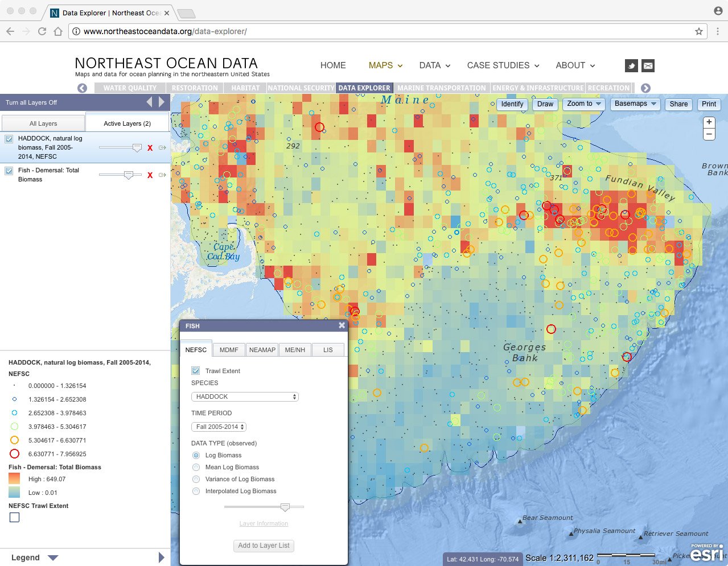Select the NEAMAP tab in the FISH window
728x566 pixels.
pos(262,350)
